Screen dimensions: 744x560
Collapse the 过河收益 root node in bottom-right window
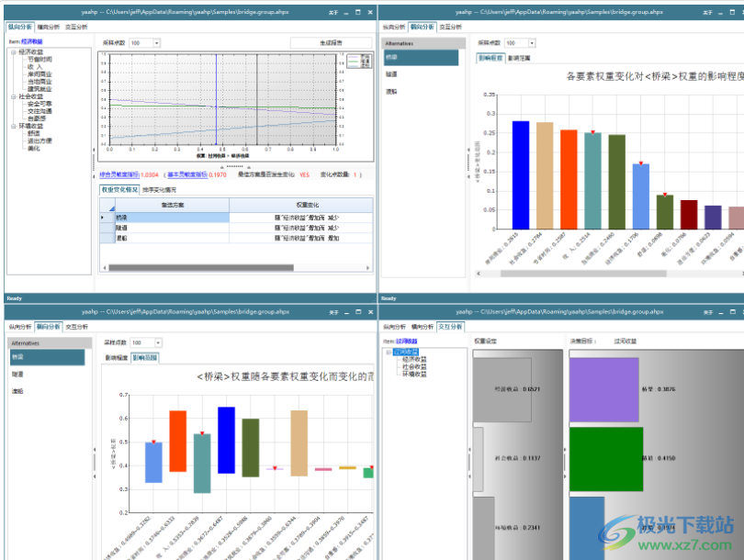tap(389, 352)
